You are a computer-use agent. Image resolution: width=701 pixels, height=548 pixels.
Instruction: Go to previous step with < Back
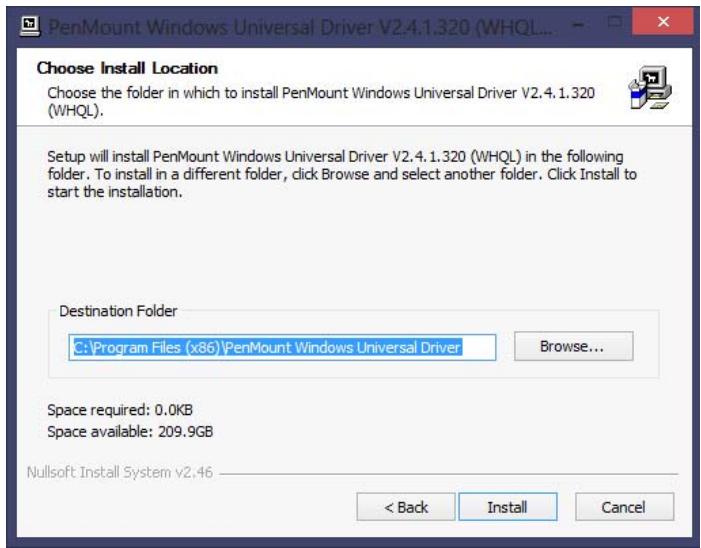tap(406, 507)
